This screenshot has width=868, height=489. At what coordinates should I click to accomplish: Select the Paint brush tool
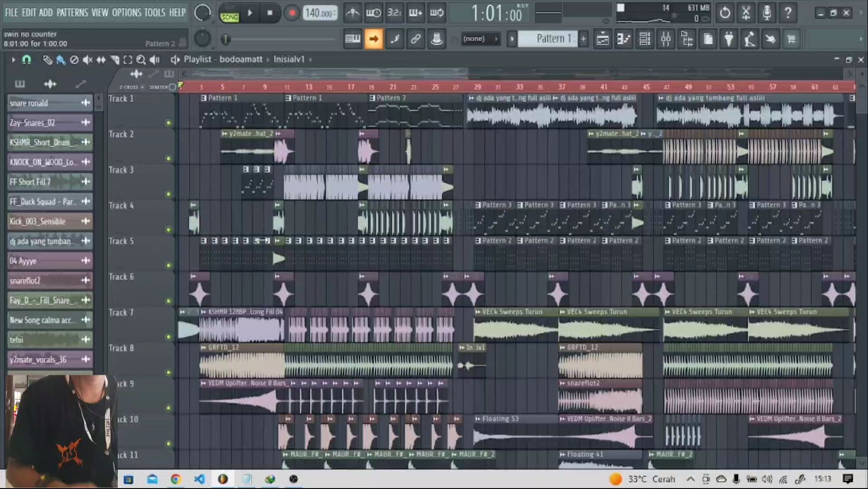[60, 60]
